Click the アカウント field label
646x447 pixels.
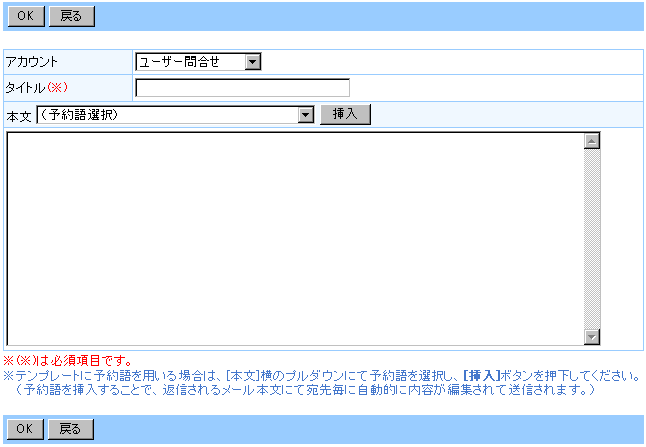[x=32, y=62]
